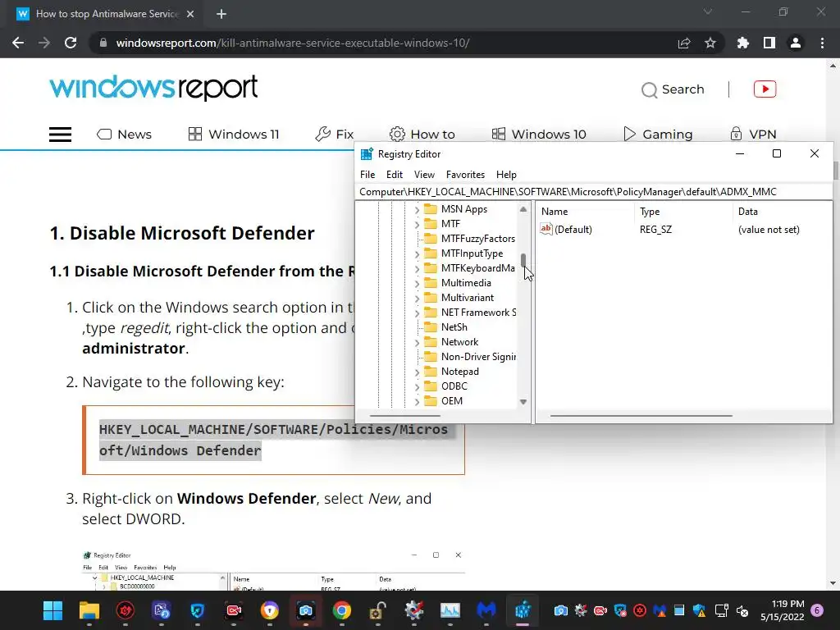The width and height of the screenshot is (840, 630).
Task: Open the Edit menu in Registry Editor
Action: [x=395, y=175]
